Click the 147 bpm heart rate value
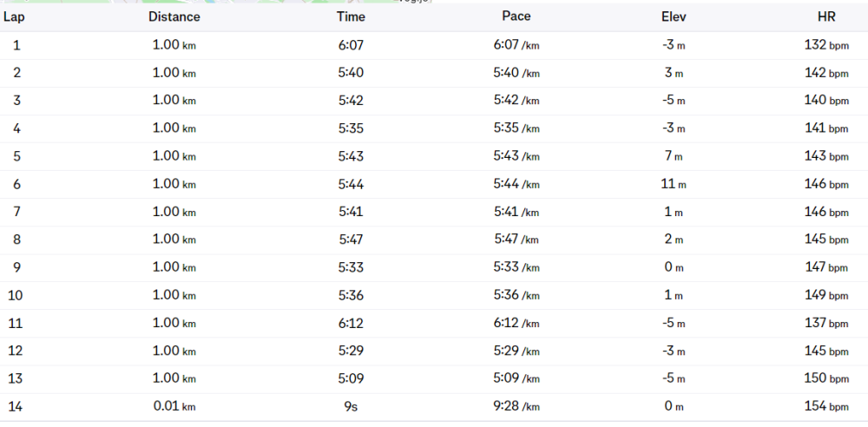Viewport: 868px width, 427px height. pos(826,267)
